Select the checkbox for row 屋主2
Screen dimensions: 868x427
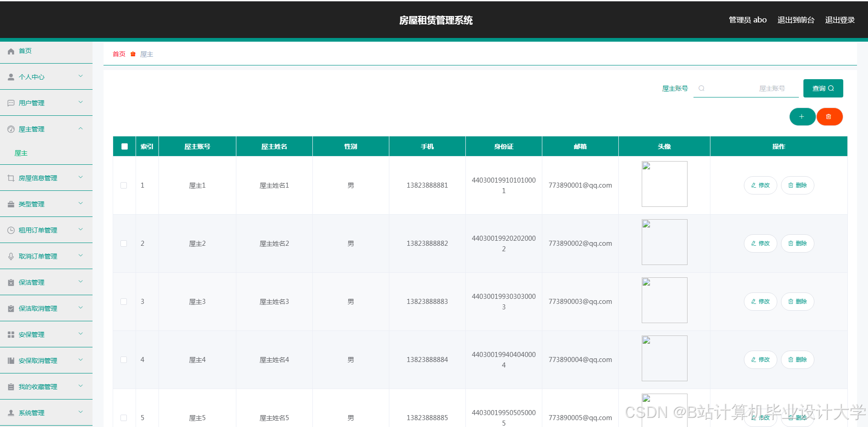coord(124,243)
